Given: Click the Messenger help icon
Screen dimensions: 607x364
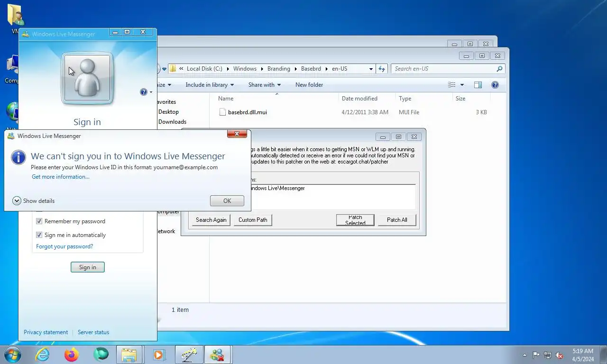Looking at the screenshot, I should click(144, 92).
